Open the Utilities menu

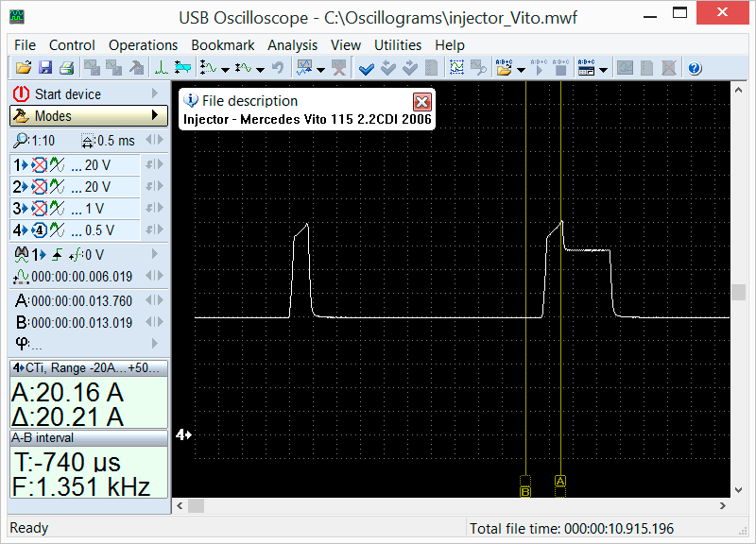(x=397, y=44)
